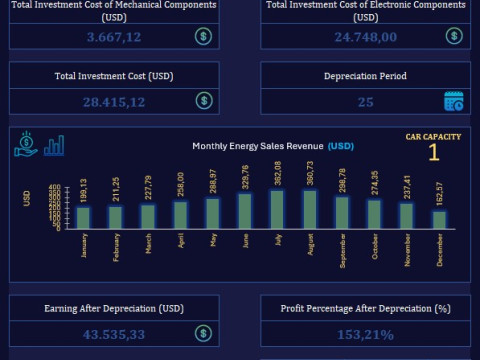Click the calendar icon in Depreciation Period
Viewport: 480px width, 360px height.
[454, 101]
